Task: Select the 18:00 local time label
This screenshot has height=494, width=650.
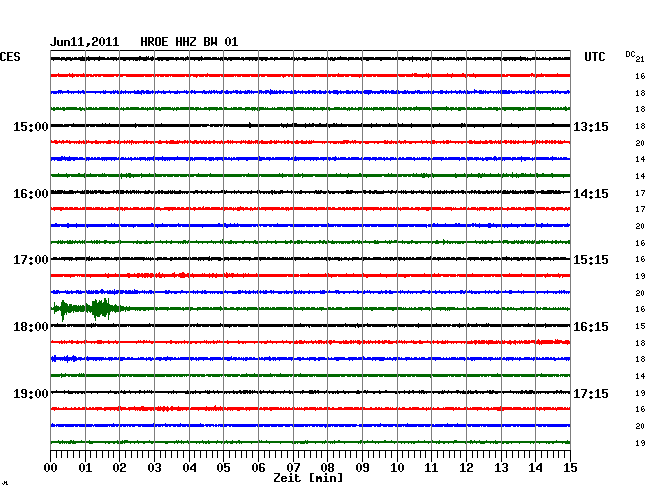Action: point(30,327)
